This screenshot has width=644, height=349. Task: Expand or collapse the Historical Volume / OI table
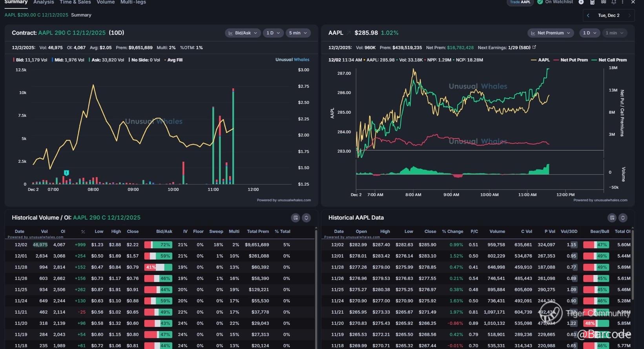306,218
